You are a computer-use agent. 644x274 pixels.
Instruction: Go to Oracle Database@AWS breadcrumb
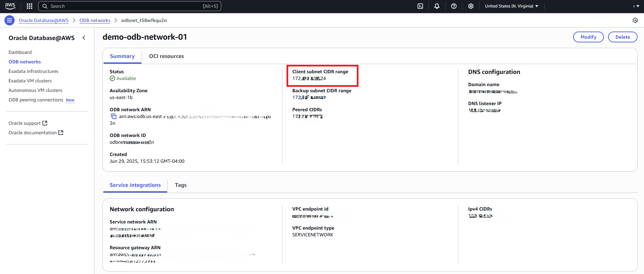tap(43, 20)
